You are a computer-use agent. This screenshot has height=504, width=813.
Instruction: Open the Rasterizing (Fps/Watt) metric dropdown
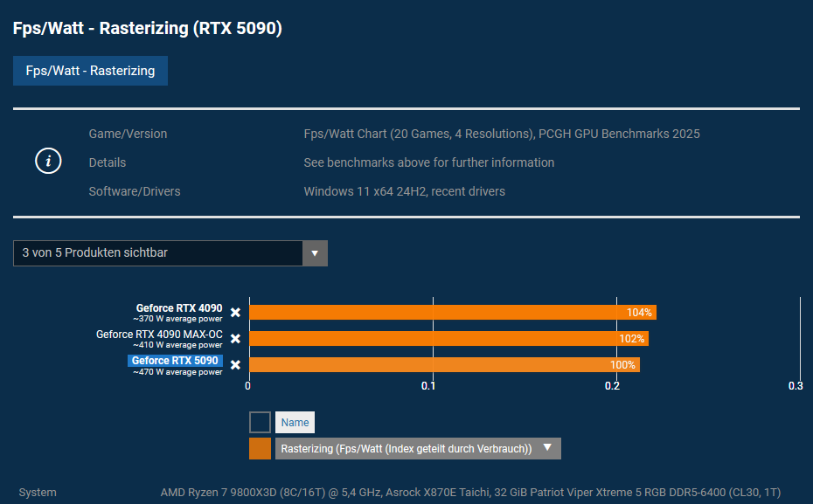pyautogui.click(x=418, y=449)
